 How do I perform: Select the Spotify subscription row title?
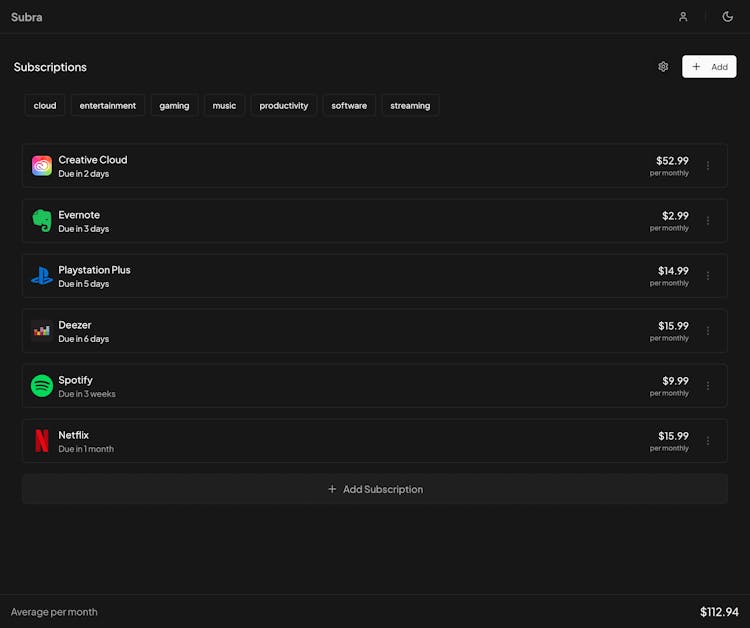click(x=75, y=380)
